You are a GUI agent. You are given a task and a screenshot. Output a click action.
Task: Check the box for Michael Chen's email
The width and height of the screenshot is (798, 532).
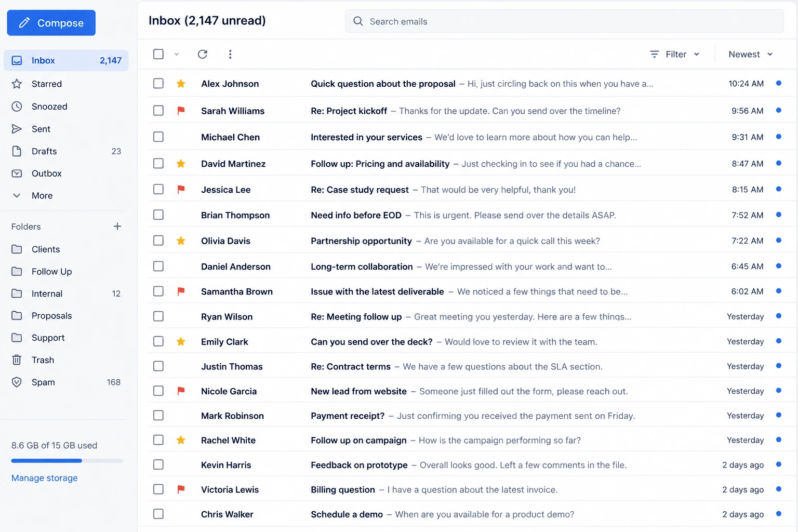point(158,137)
